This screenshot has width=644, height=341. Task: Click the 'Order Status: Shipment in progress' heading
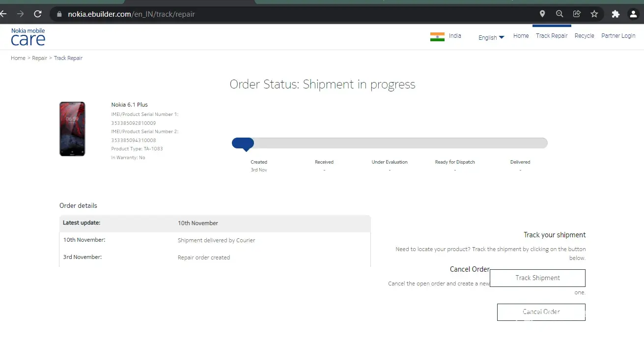click(322, 85)
